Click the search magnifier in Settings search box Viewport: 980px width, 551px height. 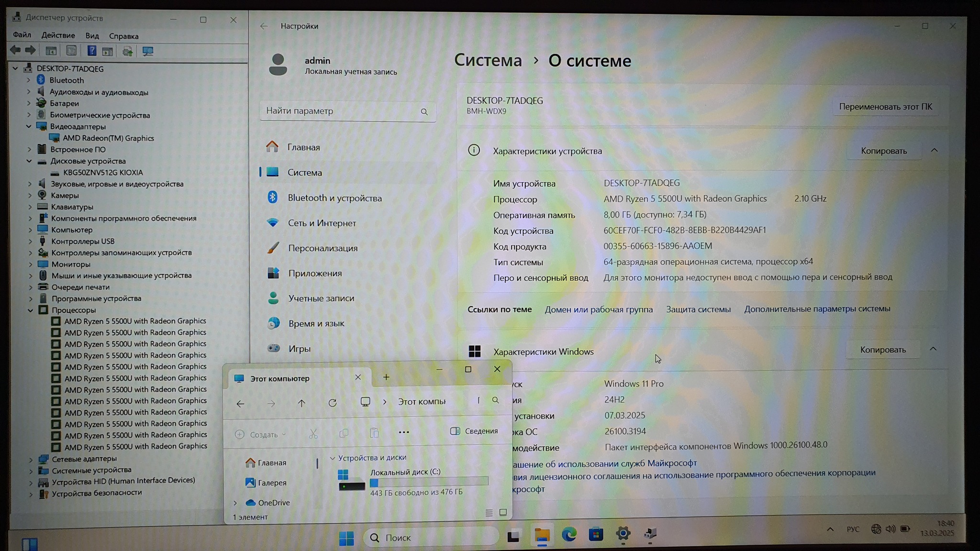[424, 112]
